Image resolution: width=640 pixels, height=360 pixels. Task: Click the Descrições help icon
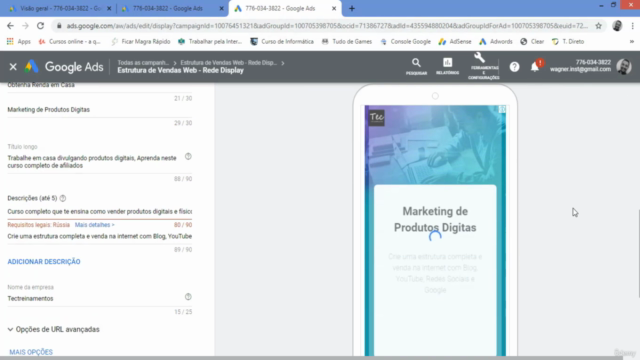pos(62,198)
